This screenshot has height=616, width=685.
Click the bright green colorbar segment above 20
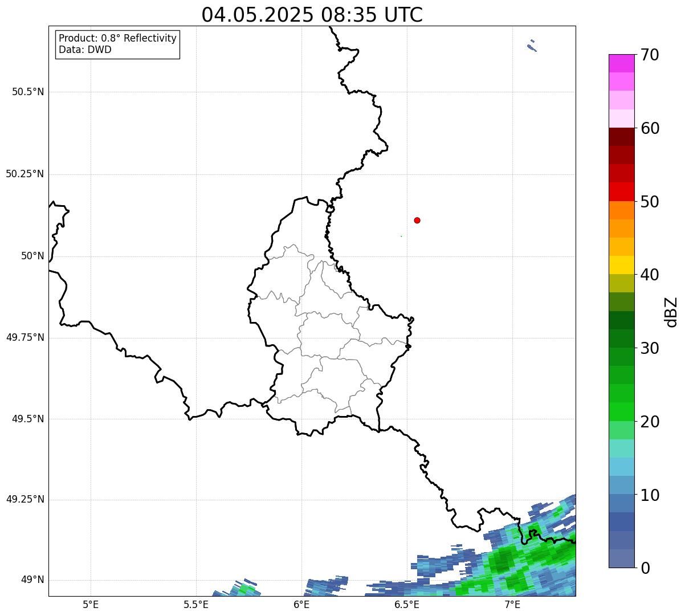pos(622,412)
